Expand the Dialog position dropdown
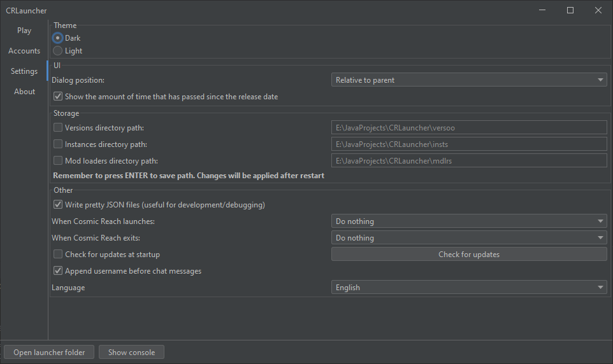Viewport: 613px width, 364px height. (469, 80)
